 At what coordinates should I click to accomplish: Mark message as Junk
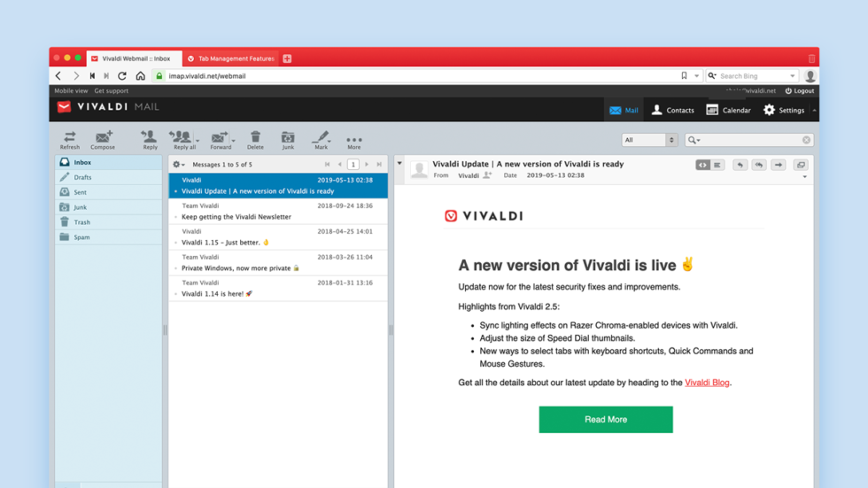(x=288, y=139)
